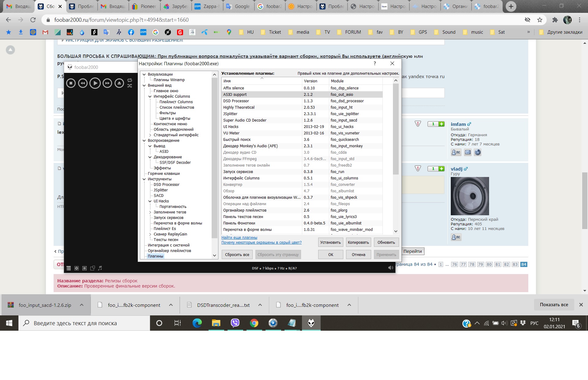Open the Найти еще плагины link

239,238
